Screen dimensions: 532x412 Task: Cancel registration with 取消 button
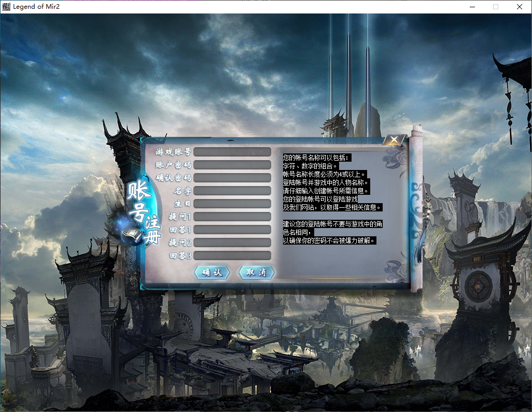click(x=256, y=272)
